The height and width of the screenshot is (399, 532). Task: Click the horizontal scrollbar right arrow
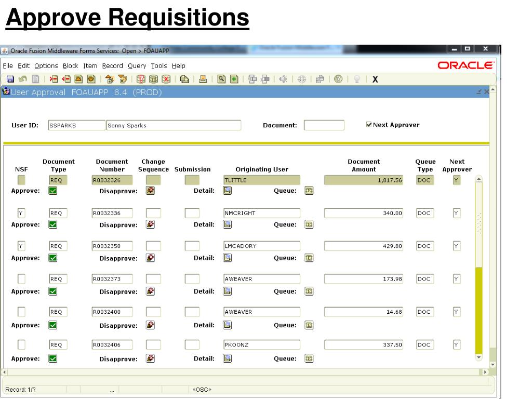tap(485, 372)
